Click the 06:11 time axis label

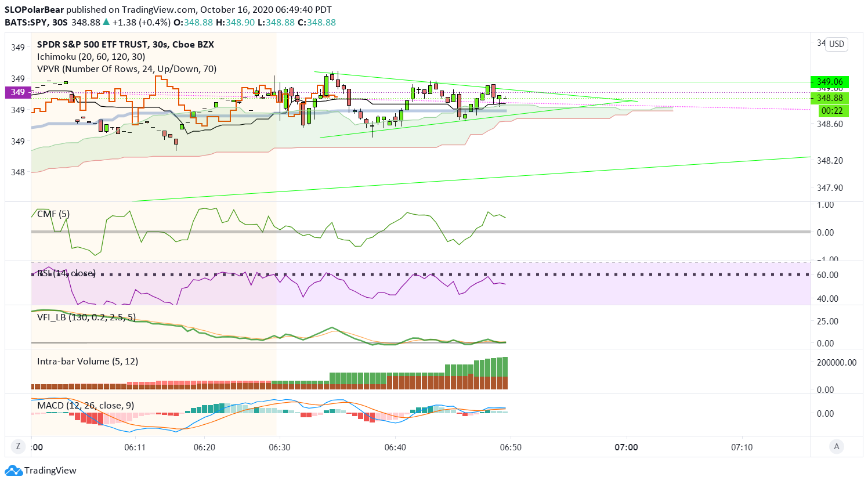point(135,447)
